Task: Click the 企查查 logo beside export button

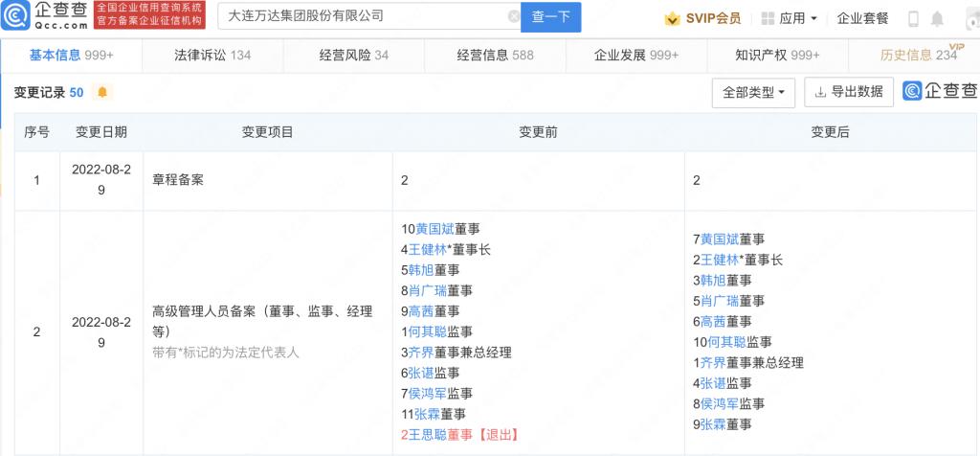Action: (x=940, y=91)
